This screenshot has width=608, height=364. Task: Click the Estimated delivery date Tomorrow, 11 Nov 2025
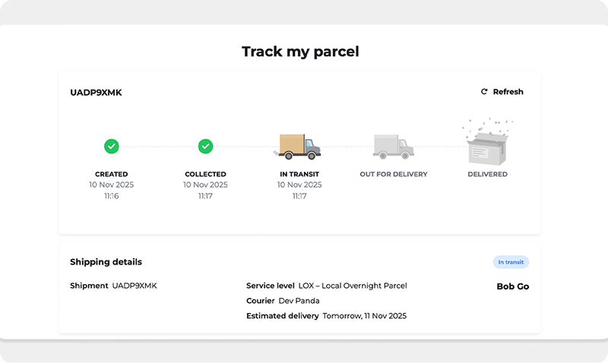click(x=365, y=316)
